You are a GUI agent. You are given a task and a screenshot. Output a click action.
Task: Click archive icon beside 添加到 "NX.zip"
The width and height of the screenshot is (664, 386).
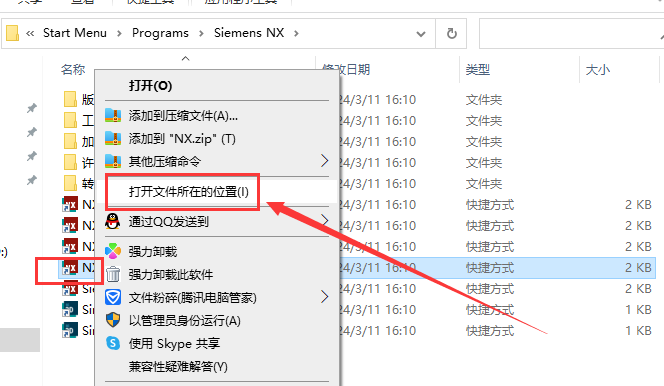click(113, 138)
